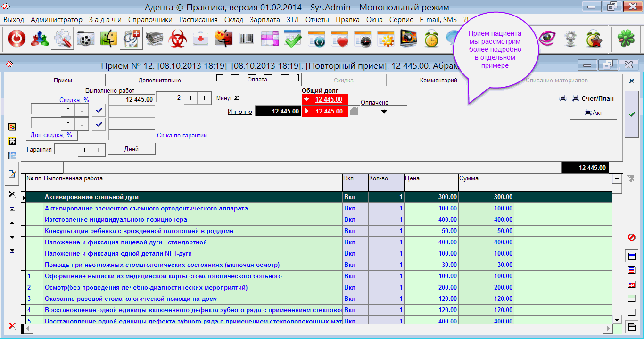
Task: Click the red power exit icon
Action: click(17, 40)
